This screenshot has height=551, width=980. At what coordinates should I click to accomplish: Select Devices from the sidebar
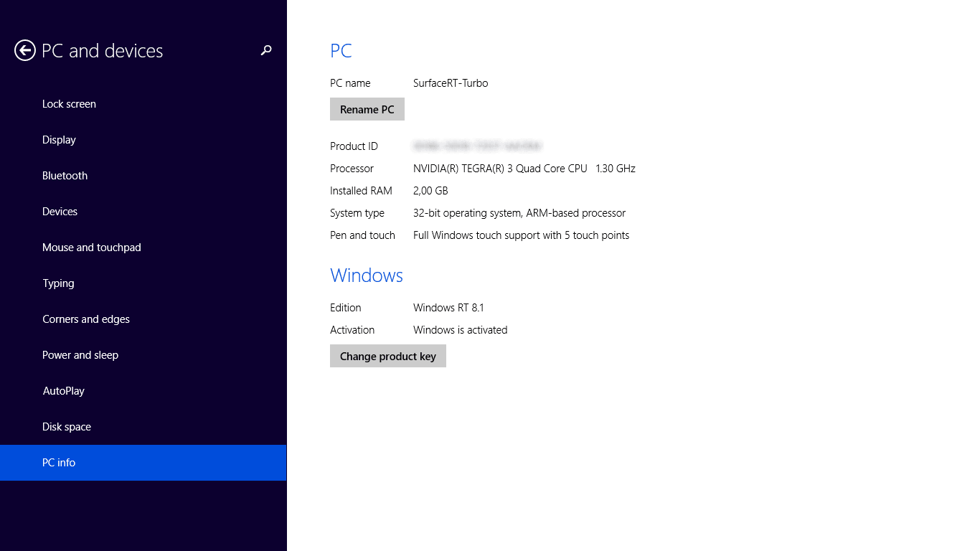[x=60, y=211]
